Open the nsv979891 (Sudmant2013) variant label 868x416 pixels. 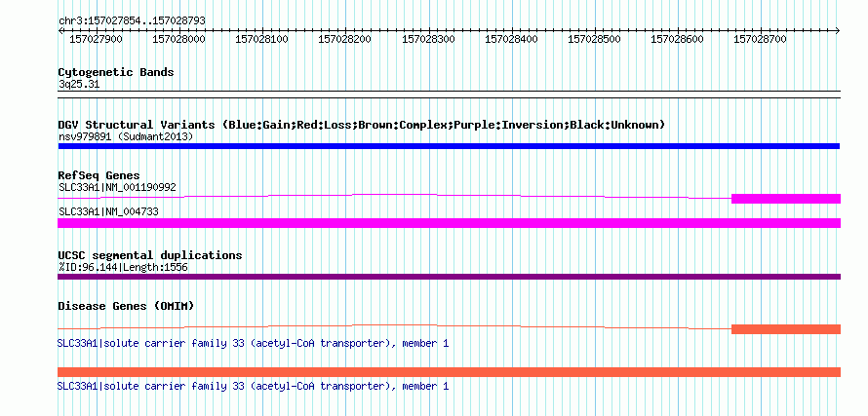point(126,136)
